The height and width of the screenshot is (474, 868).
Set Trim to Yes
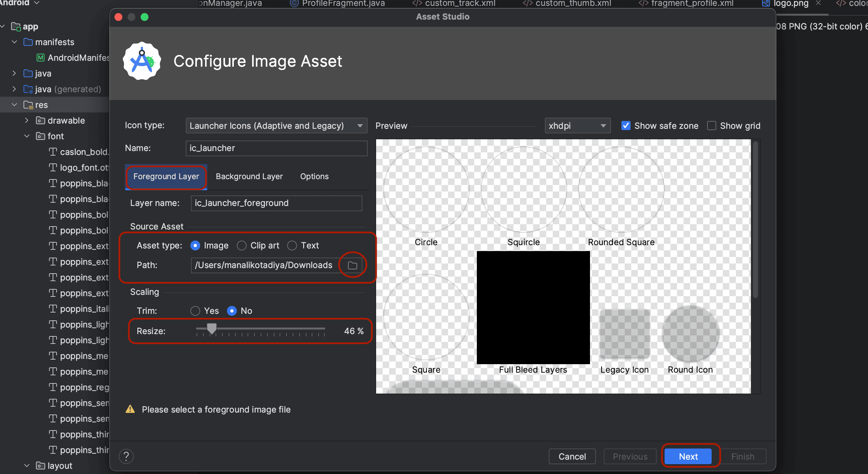(195, 311)
